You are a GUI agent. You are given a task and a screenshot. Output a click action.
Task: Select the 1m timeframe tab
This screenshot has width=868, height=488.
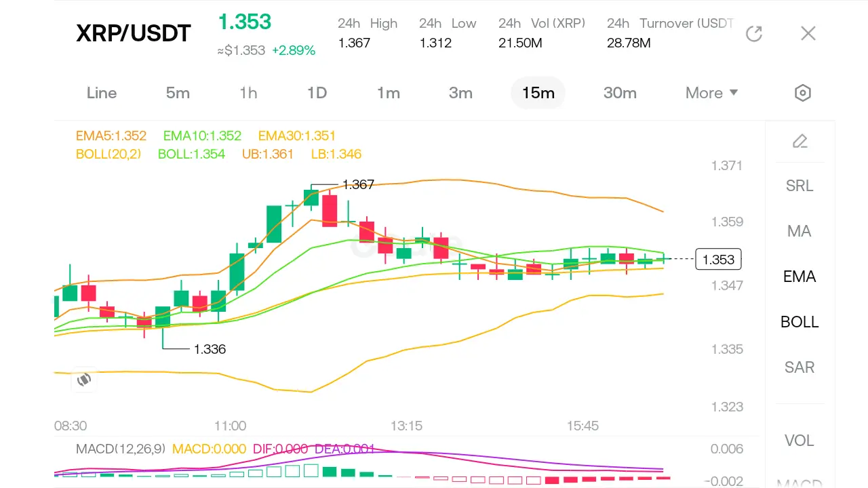tap(389, 93)
